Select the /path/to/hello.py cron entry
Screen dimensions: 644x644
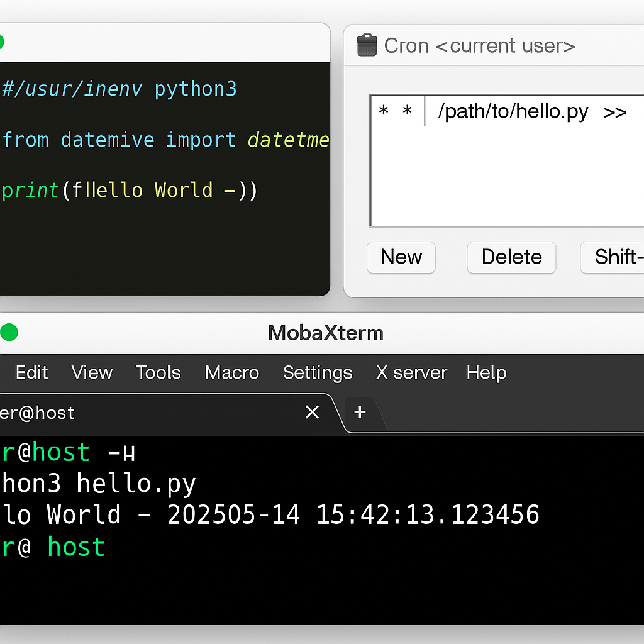click(513, 112)
